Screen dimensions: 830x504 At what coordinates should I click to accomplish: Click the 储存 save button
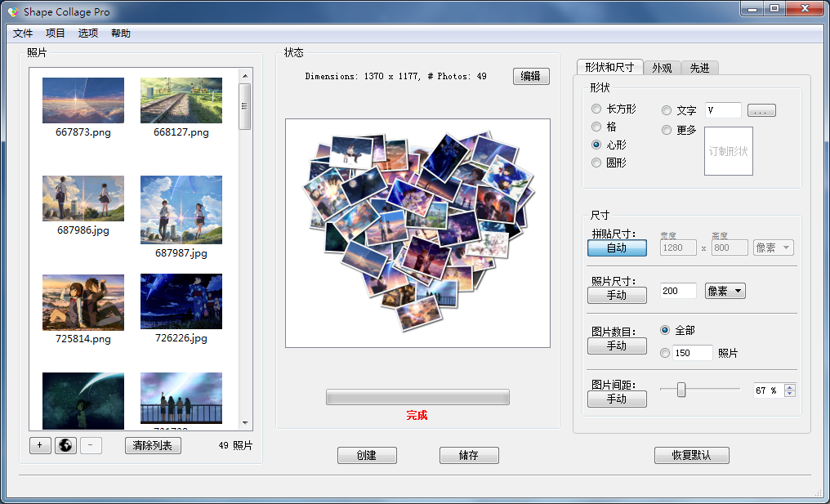[x=469, y=455]
